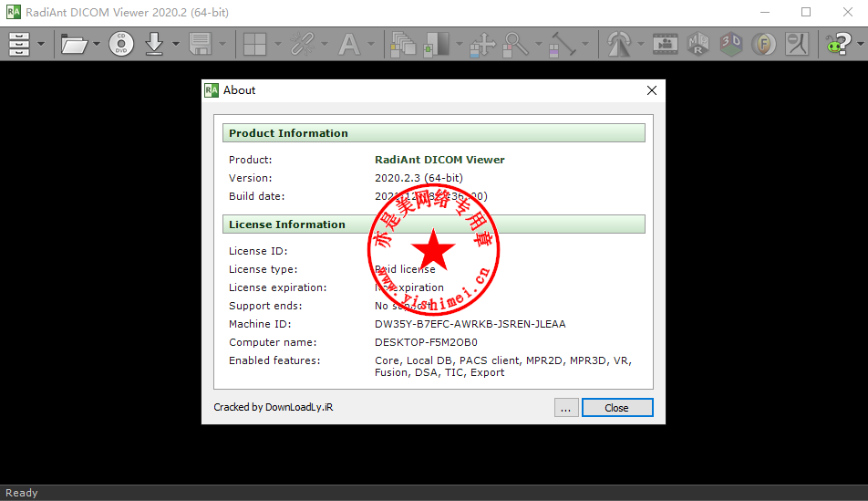
Task: Click the DSA subtraction icon
Action: [x=797, y=44]
